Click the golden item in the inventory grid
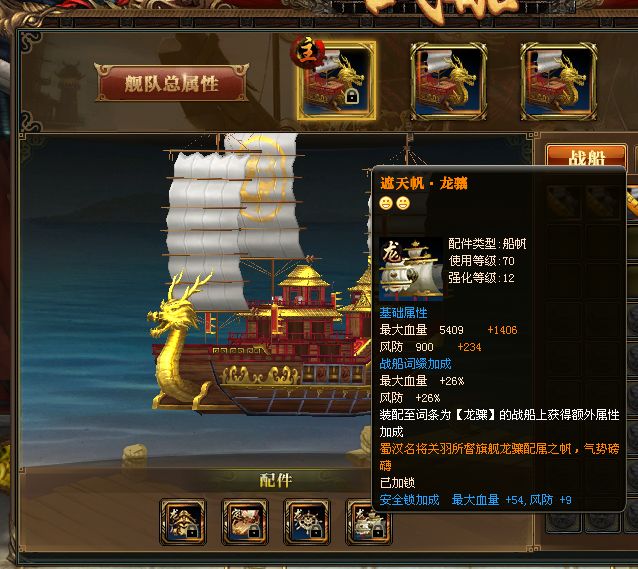The width and height of the screenshot is (638, 569). 632,202
